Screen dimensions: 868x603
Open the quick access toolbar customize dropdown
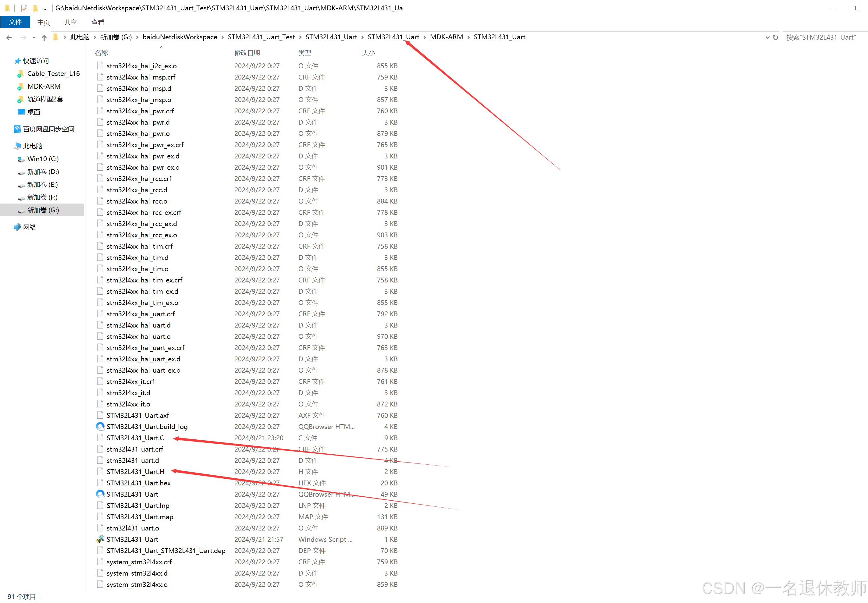click(x=45, y=8)
